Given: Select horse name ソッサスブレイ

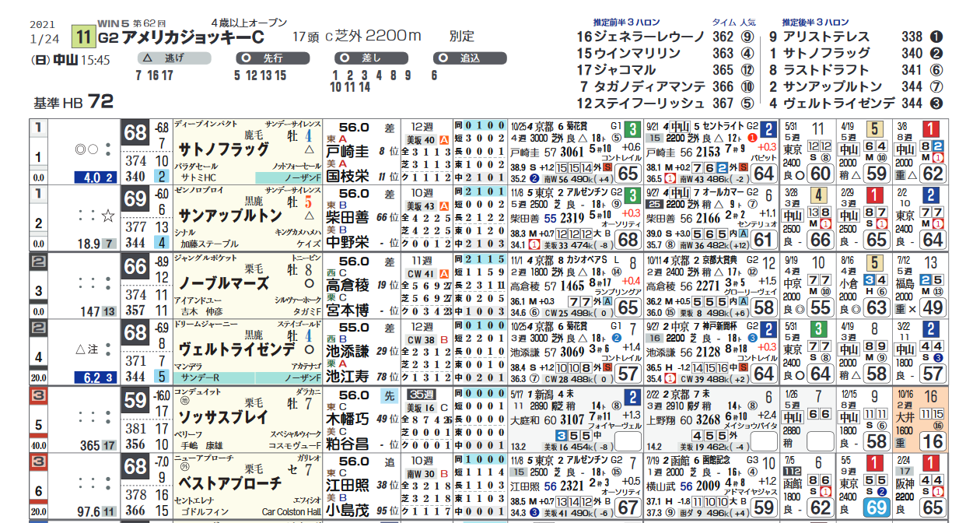Looking at the screenshot, I should (224, 416).
